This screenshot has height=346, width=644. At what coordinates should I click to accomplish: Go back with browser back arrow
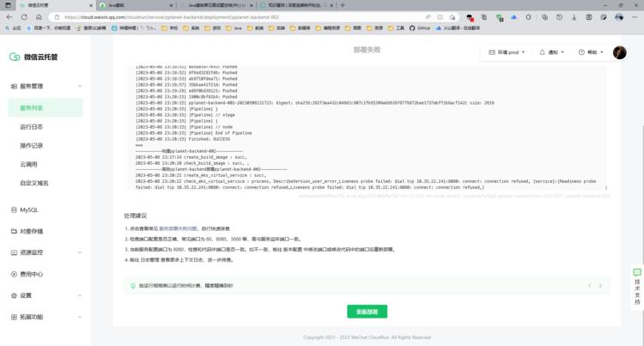click(x=9, y=17)
